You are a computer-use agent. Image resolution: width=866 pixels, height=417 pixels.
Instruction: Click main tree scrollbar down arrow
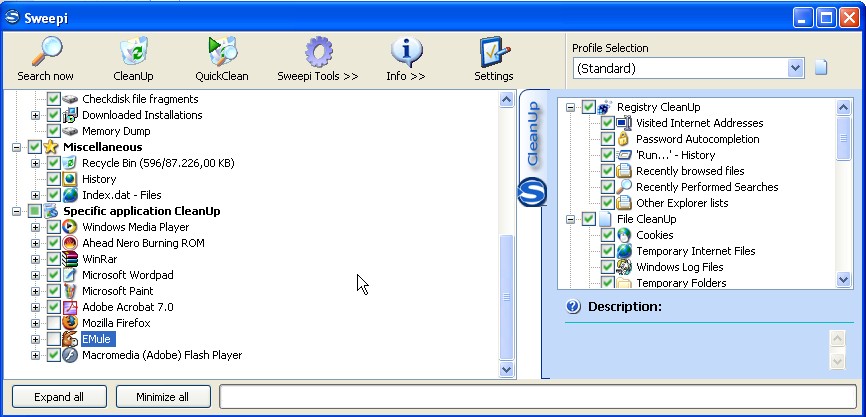click(506, 370)
